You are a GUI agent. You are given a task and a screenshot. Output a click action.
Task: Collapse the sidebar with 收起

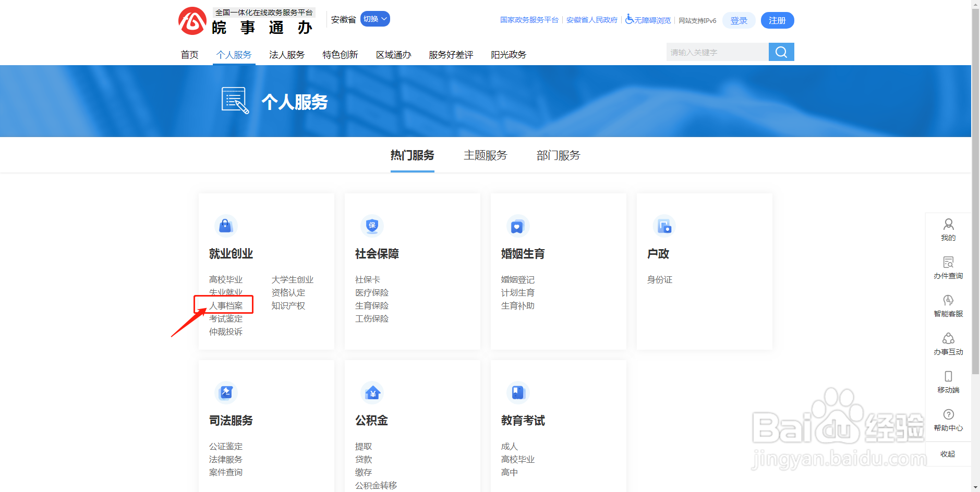948,454
